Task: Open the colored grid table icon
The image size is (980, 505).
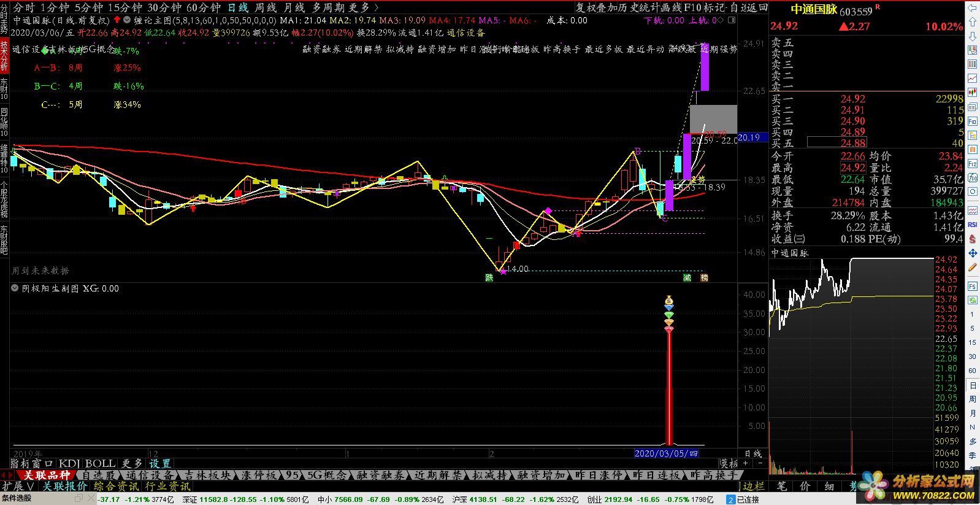Action: [972, 64]
